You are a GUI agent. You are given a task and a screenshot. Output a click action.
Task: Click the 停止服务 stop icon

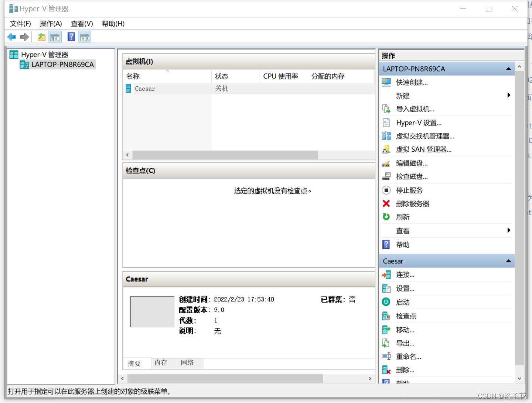pos(386,190)
